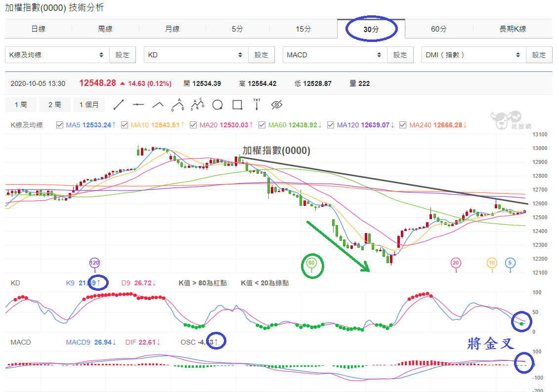Viewport: 558px width, 392px height.
Task: Switch to the 長期K線 tab
Action: point(513,29)
